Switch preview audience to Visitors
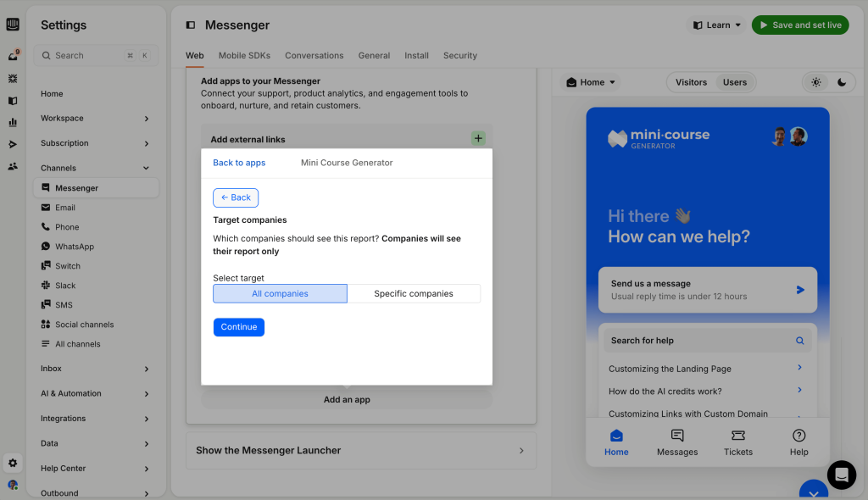The width and height of the screenshot is (868, 500). (691, 82)
